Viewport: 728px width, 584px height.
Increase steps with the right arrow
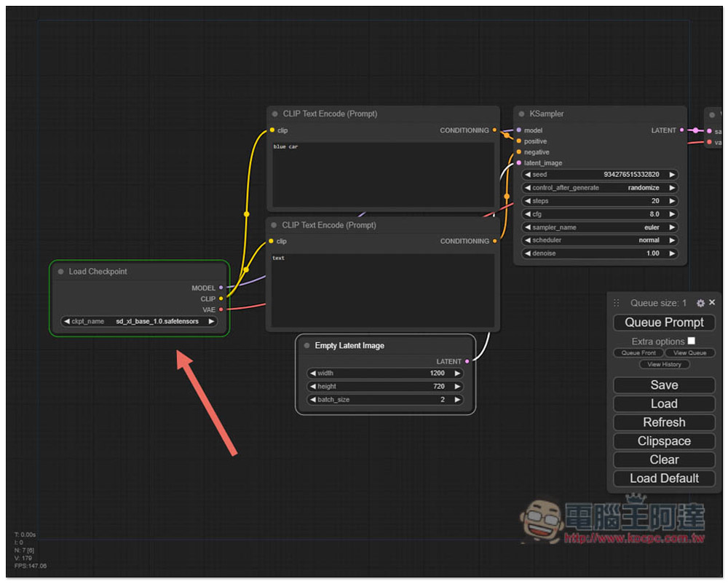[672, 201]
